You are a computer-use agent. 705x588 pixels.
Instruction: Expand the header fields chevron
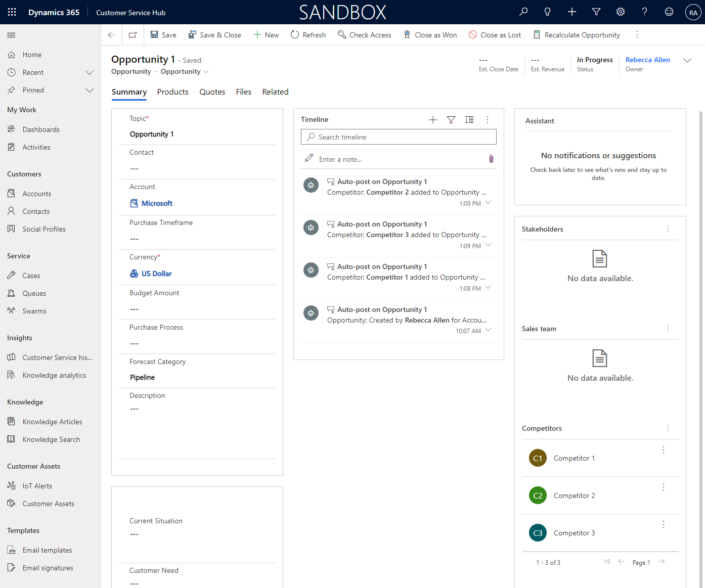coord(687,60)
